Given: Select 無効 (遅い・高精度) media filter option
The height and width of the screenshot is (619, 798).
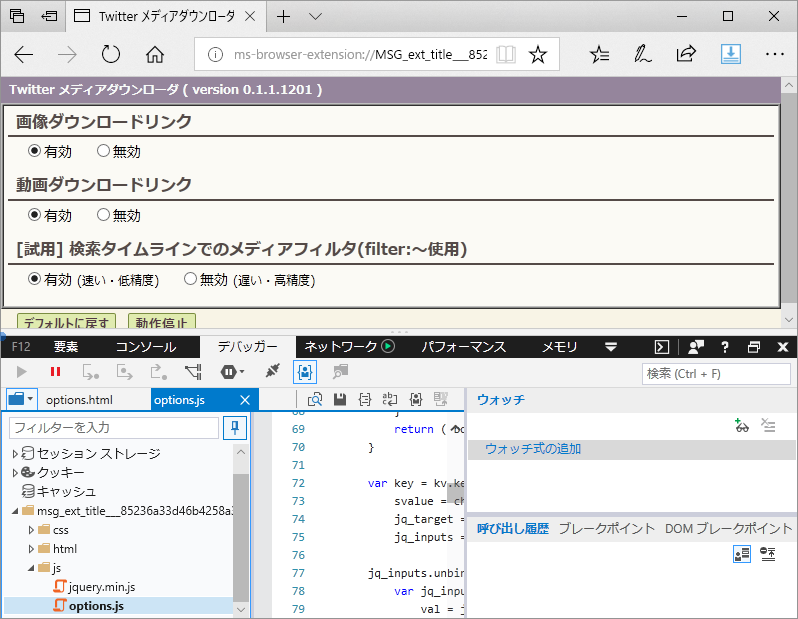Looking at the screenshot, I should click(190, 279).
